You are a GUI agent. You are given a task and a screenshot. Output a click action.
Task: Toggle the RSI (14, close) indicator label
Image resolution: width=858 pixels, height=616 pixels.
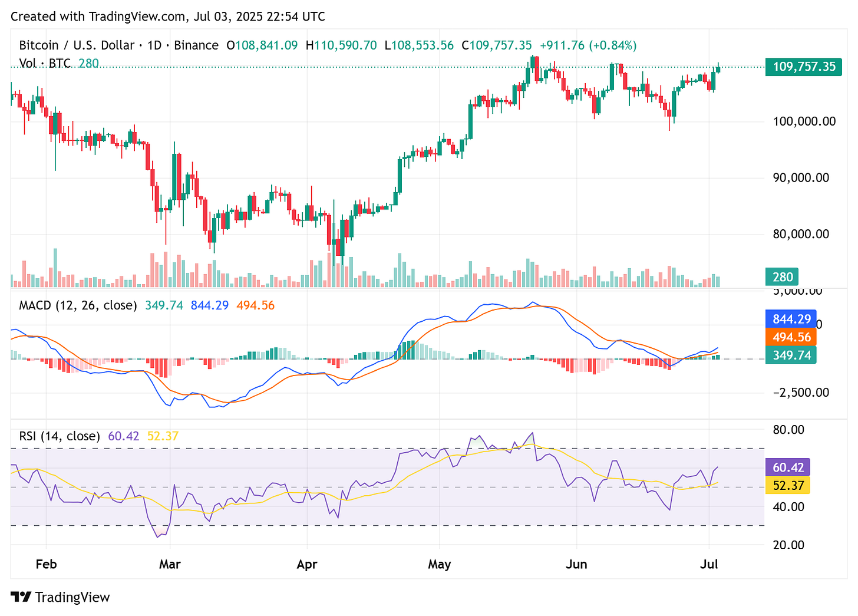pos(58,436)
